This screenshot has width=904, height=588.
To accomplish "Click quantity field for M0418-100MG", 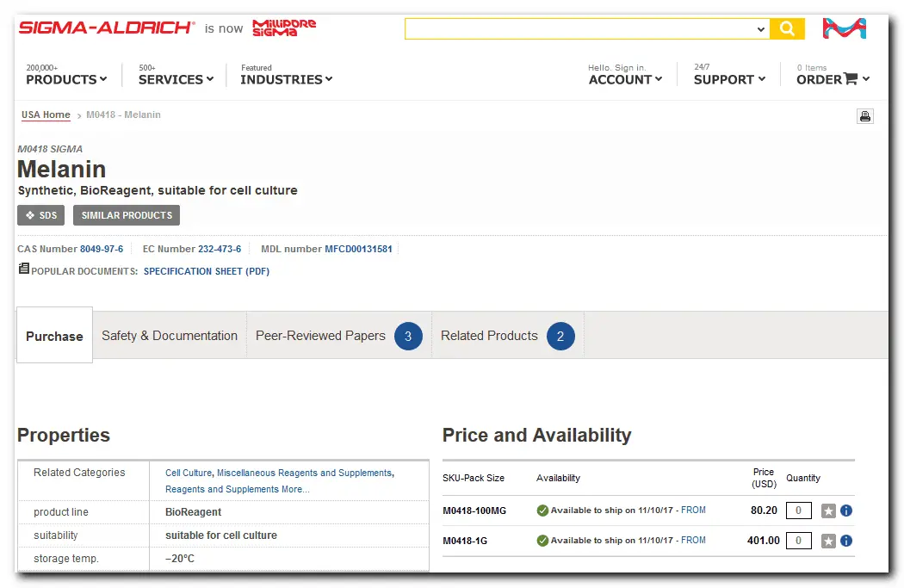I will (798, 511).
